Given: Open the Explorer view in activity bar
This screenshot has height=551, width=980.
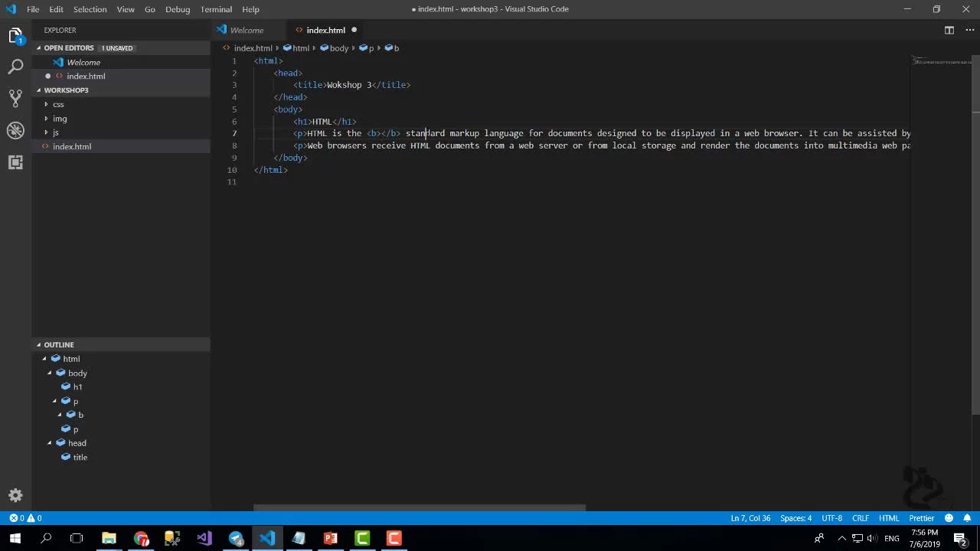Looking at the screenshot, I should tap(15, 36).
